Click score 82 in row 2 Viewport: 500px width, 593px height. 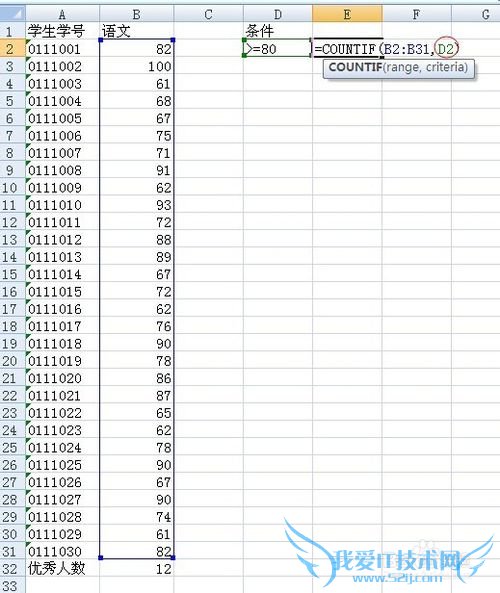click(x=137, y=49)
